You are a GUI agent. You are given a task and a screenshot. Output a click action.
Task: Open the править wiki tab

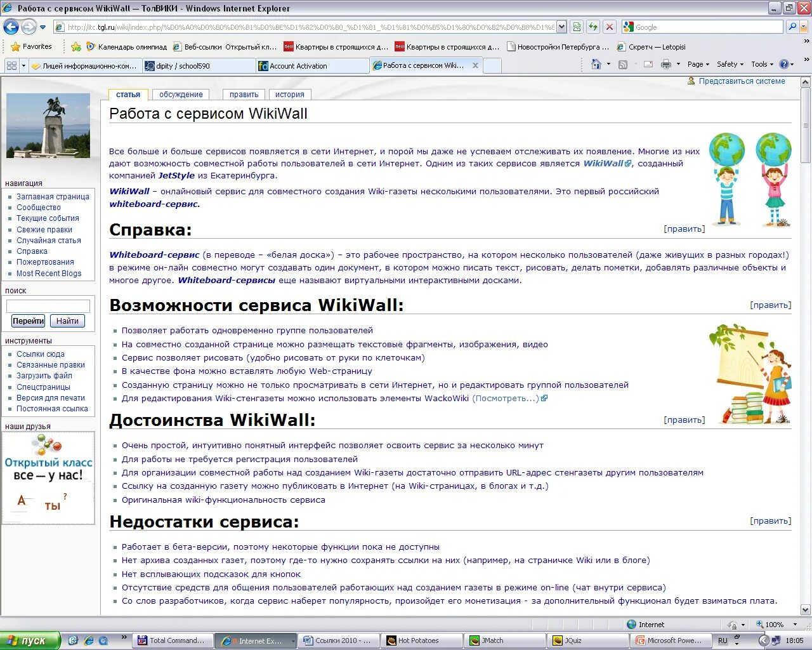[x=244, y=95]
